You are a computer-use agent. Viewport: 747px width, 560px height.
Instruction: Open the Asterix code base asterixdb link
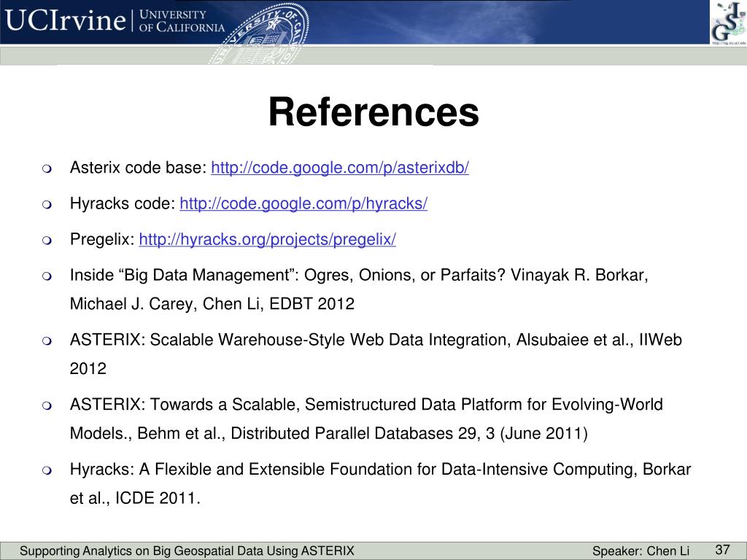coord(340,168)
